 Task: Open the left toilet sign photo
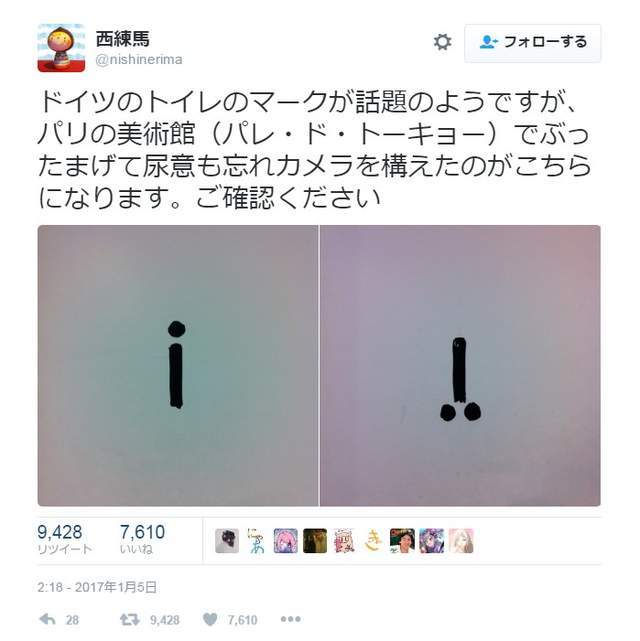point(178,365)
